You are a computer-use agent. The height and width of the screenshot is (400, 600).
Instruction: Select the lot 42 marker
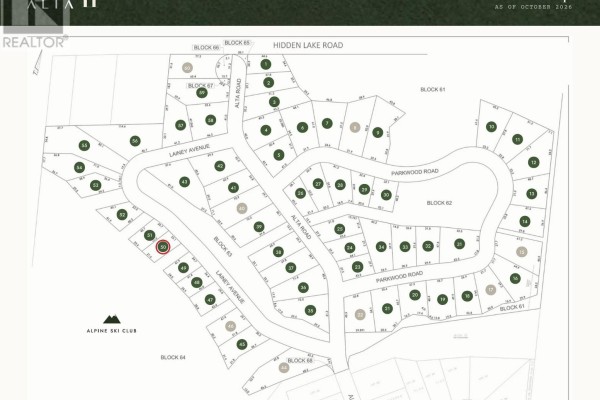point(219,166)
